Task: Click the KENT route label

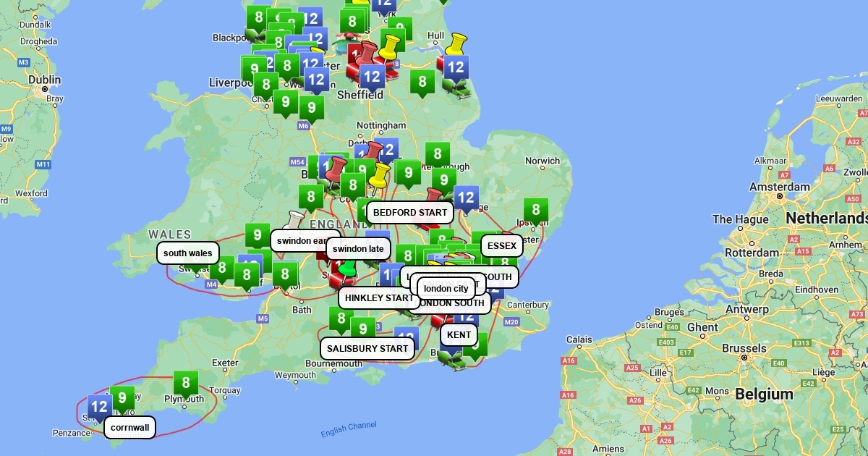Action: click(x=459, y=335)
